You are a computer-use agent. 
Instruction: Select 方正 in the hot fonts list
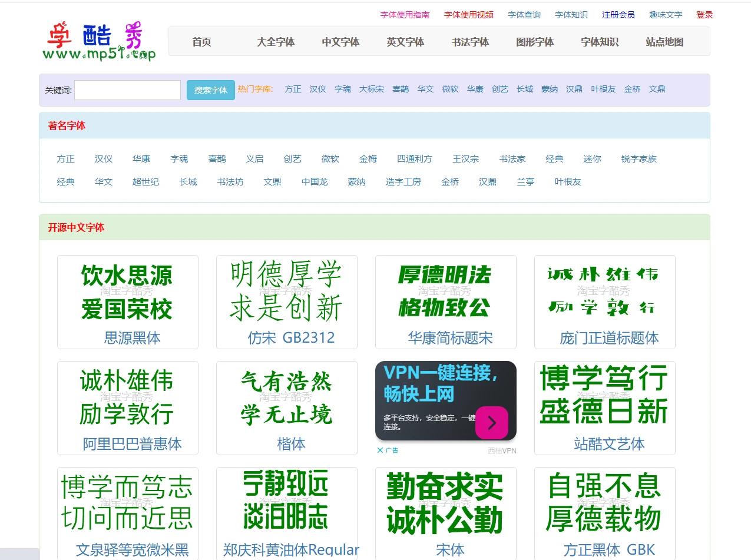click(292, 89)
